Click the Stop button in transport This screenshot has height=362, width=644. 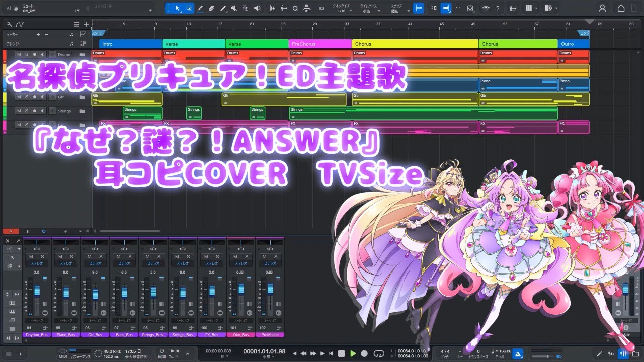(x=342, y=354)
